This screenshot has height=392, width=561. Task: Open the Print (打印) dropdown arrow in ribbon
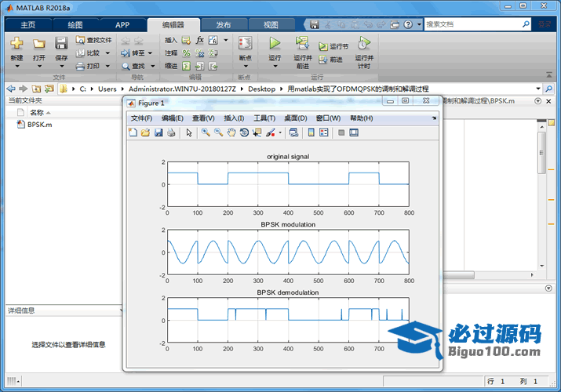107,66
